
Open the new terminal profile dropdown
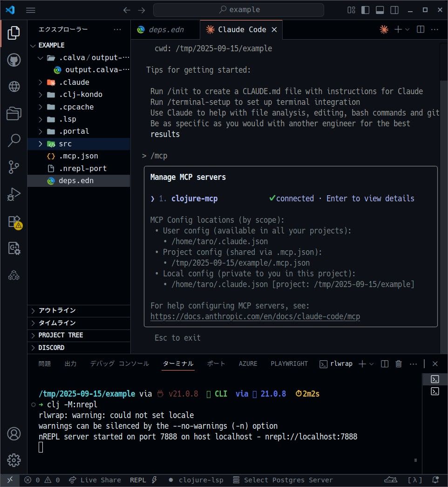point(371,364)
